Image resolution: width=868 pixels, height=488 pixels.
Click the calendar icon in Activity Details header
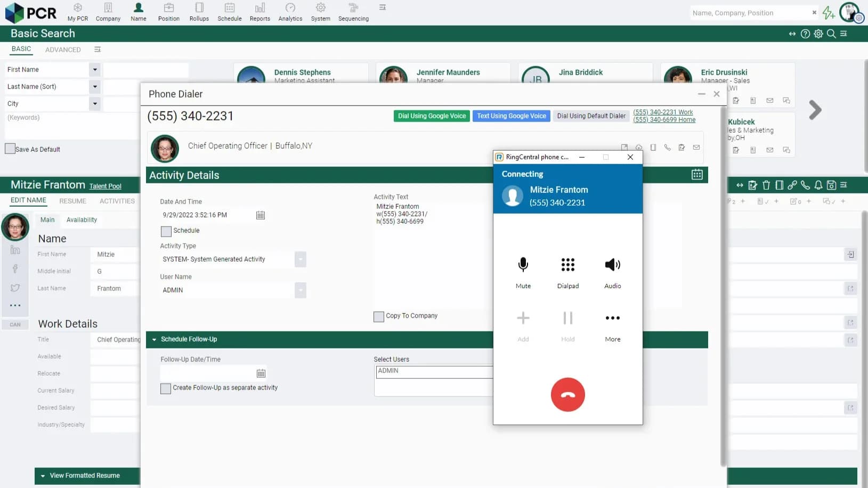[697, 175]
